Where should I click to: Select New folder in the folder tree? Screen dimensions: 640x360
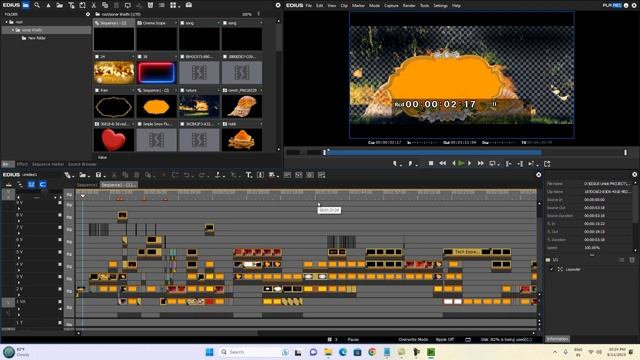coord(37,38)
